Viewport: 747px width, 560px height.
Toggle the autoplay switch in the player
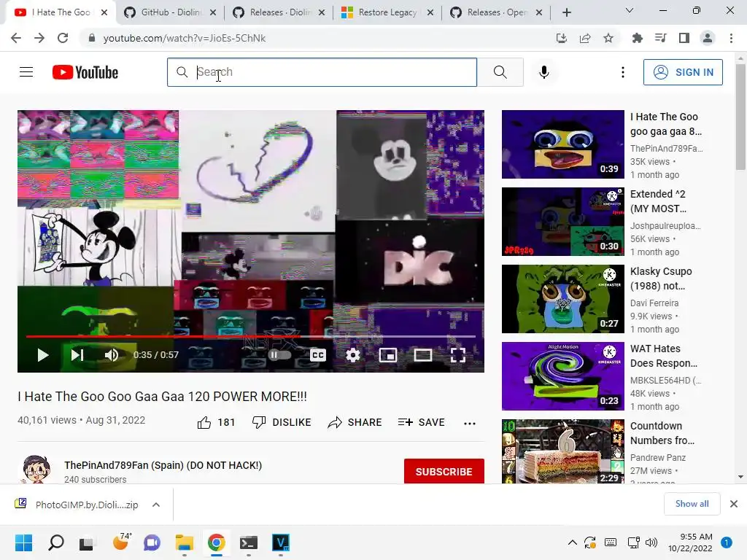click(x=279, y=355)
